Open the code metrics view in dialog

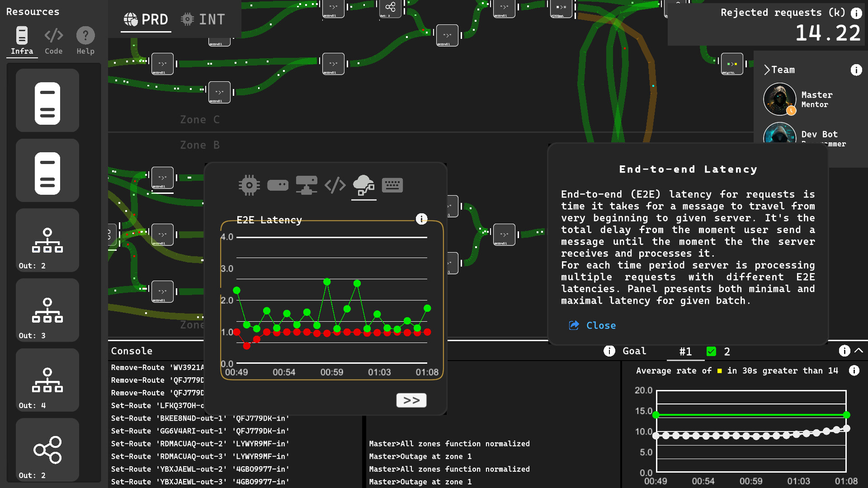click(335, 185)
